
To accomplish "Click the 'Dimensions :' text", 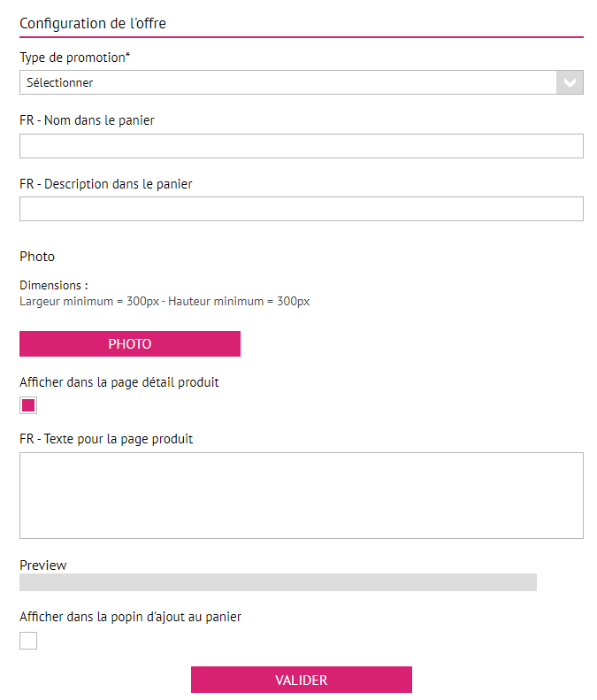I will pyautogui.click(x=54, y=286).
